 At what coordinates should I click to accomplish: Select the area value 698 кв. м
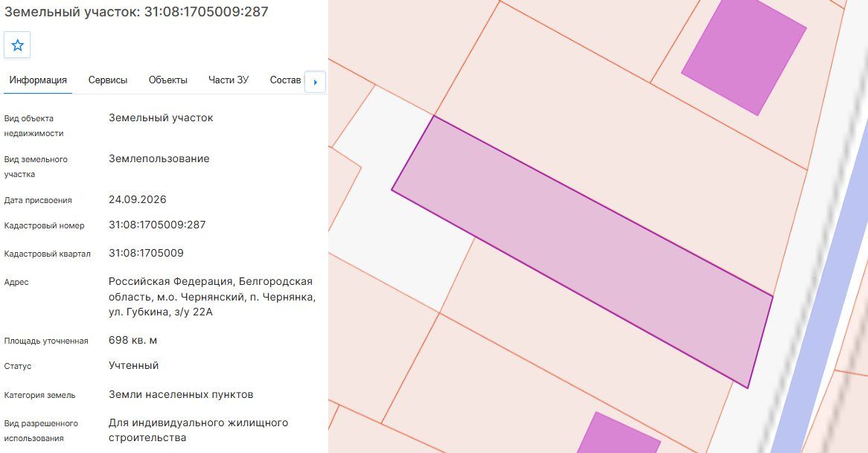[133, 340]
